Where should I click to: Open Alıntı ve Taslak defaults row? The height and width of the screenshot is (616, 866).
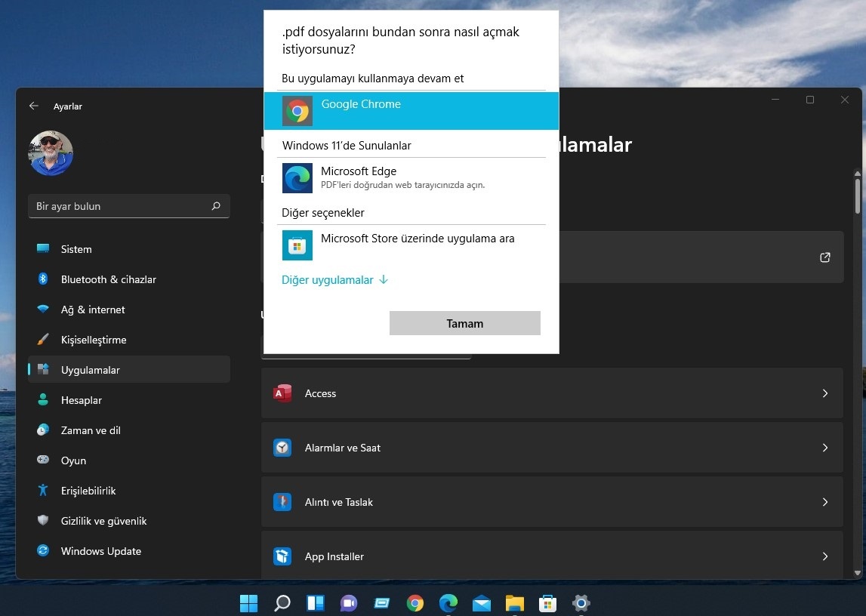click(552, 502)
